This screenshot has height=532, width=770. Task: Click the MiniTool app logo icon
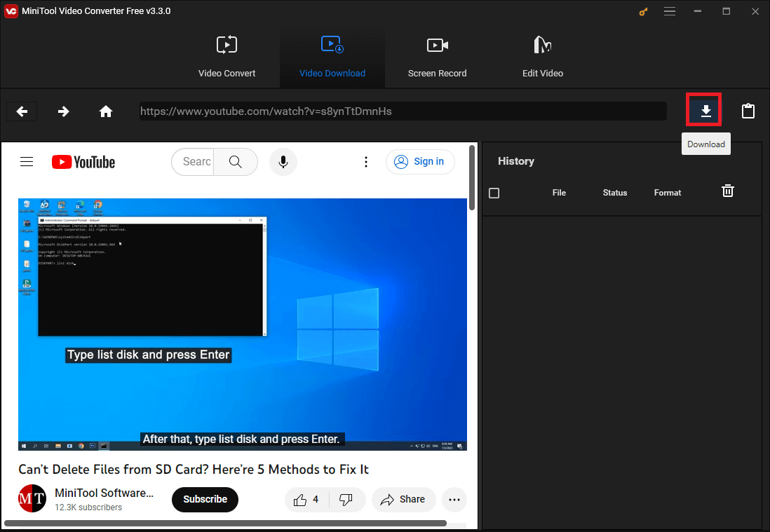(11, 11)
